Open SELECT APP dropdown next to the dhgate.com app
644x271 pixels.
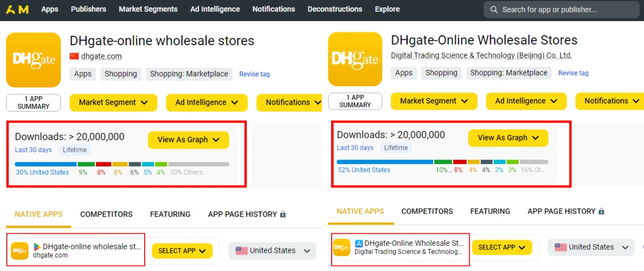tap(182, 251)
